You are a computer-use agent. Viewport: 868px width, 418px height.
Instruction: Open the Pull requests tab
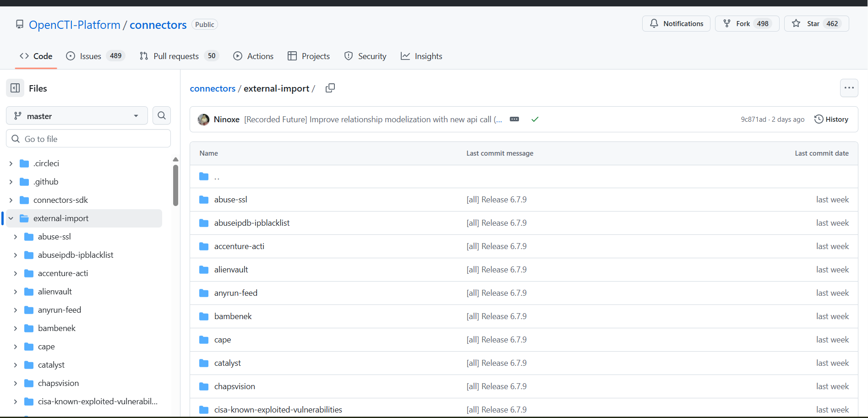point(179,56)
